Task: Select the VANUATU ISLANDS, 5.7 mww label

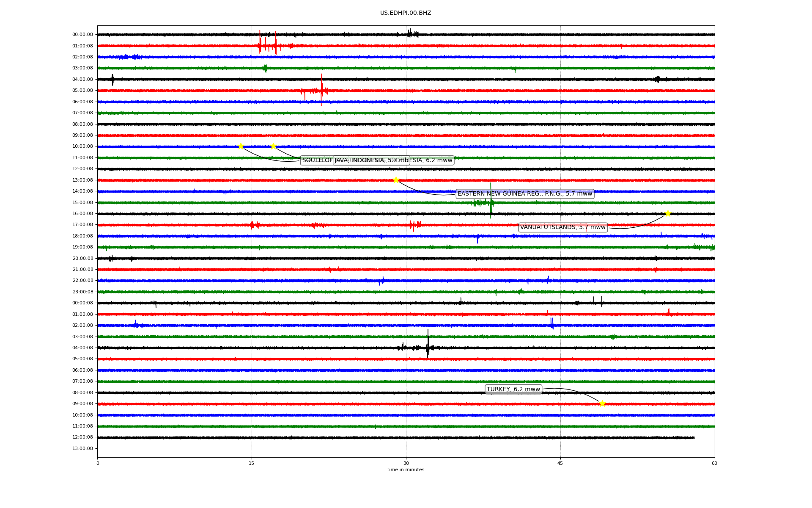Action: point(563,227)
